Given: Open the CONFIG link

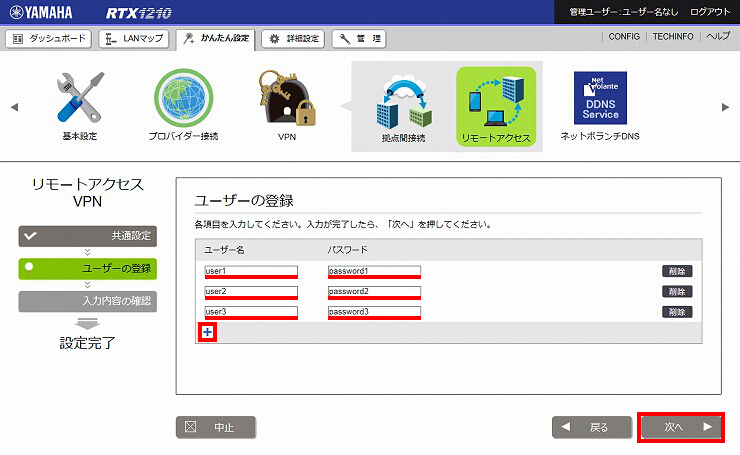Looking at the screenshot, I should click(x=624, y=36).
